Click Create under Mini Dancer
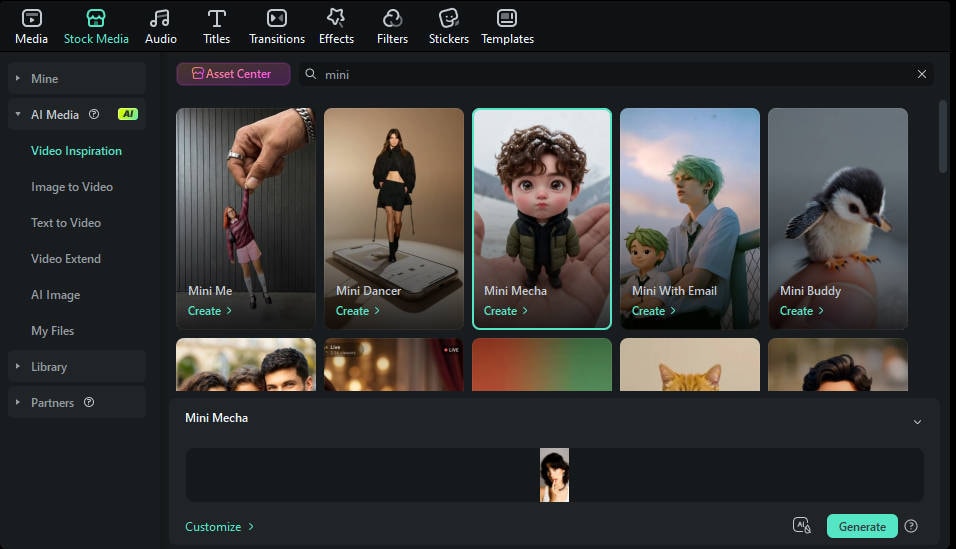Image resolution: width=956 pixels, height=549 pixels. 357,310
